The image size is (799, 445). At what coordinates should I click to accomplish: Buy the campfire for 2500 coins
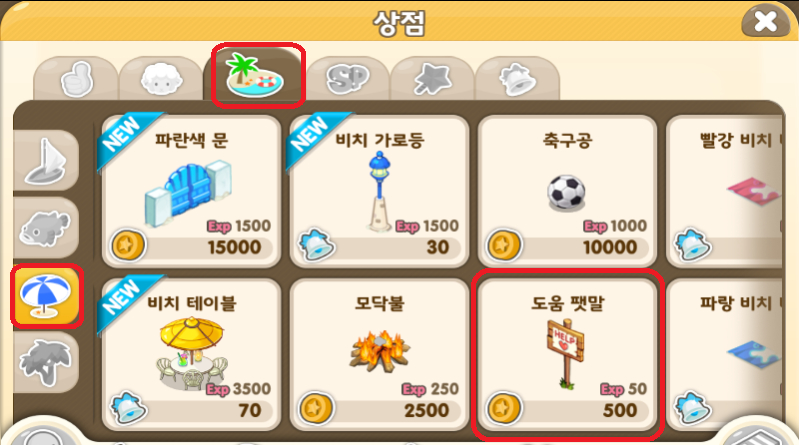380,410
